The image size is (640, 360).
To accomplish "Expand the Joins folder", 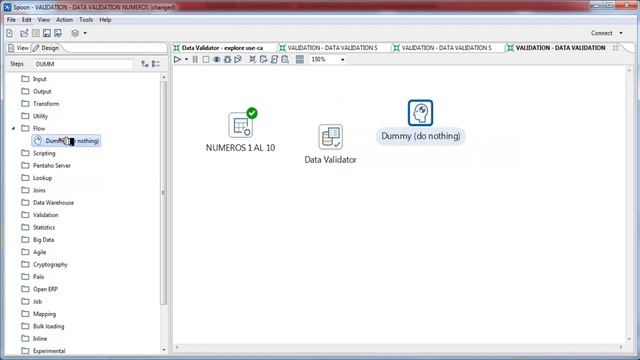I will point(34,190).
